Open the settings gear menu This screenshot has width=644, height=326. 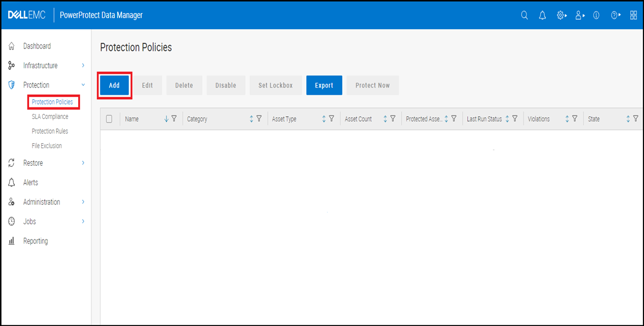click(x=561, y=15)
